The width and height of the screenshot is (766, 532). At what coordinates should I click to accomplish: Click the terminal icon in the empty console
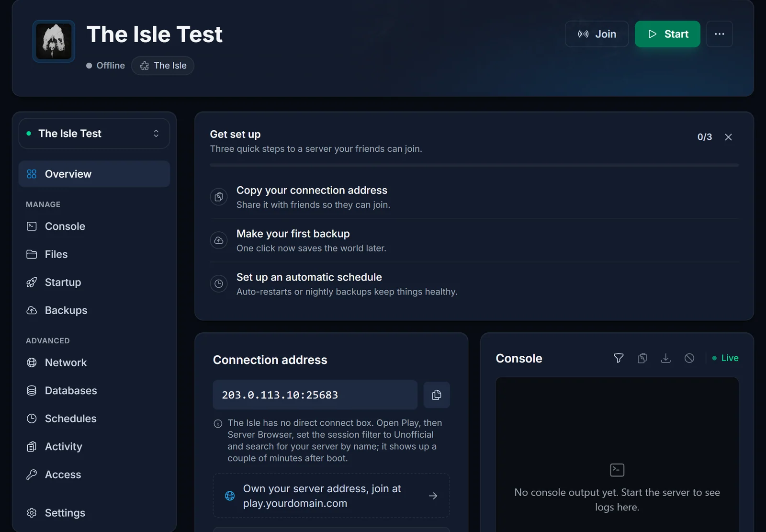tap(617, 470)
